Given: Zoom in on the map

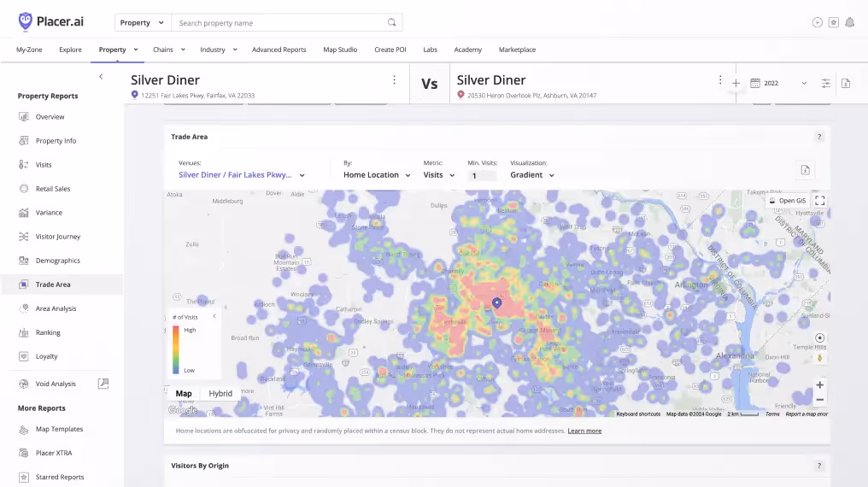Looking at the screenshot, I should pos(820,384).
